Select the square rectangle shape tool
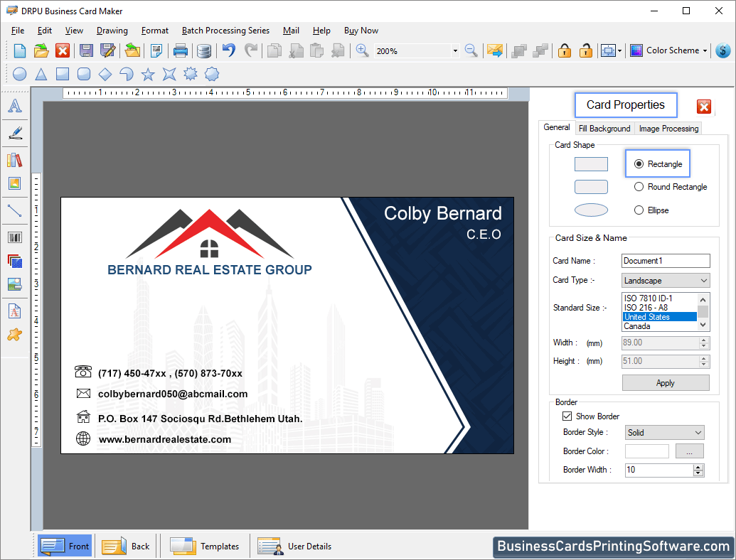The image size is (736, 560). pyautogui.click(x=63, y=74)
